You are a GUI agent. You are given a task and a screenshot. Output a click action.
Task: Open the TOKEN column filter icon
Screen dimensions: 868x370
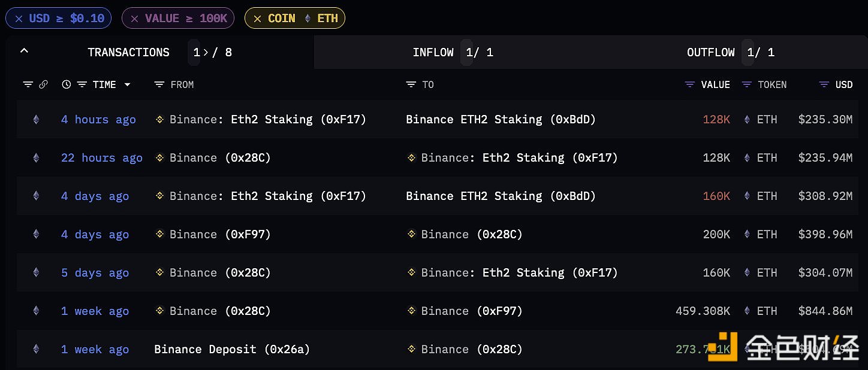coord(746,84)
